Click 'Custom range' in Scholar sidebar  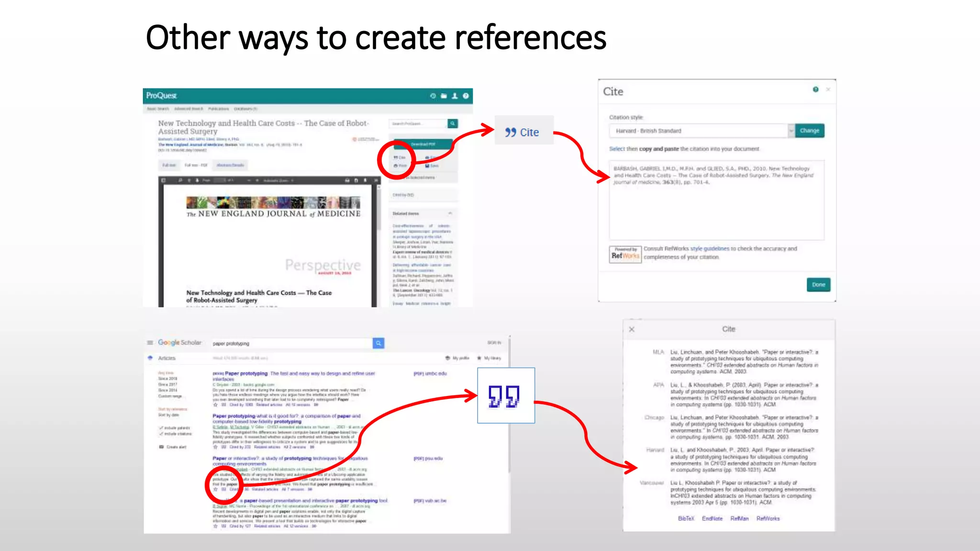[170, 396]
